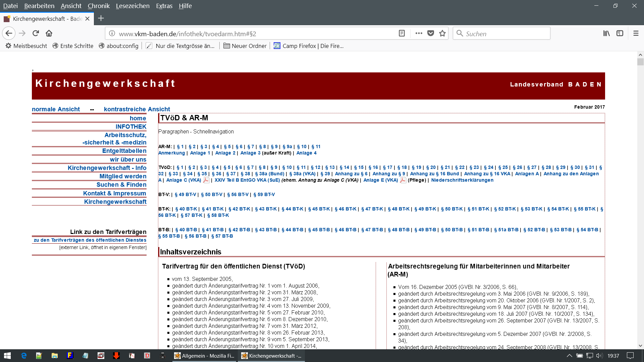Toggle reader view in address bar

click(401, 33)
